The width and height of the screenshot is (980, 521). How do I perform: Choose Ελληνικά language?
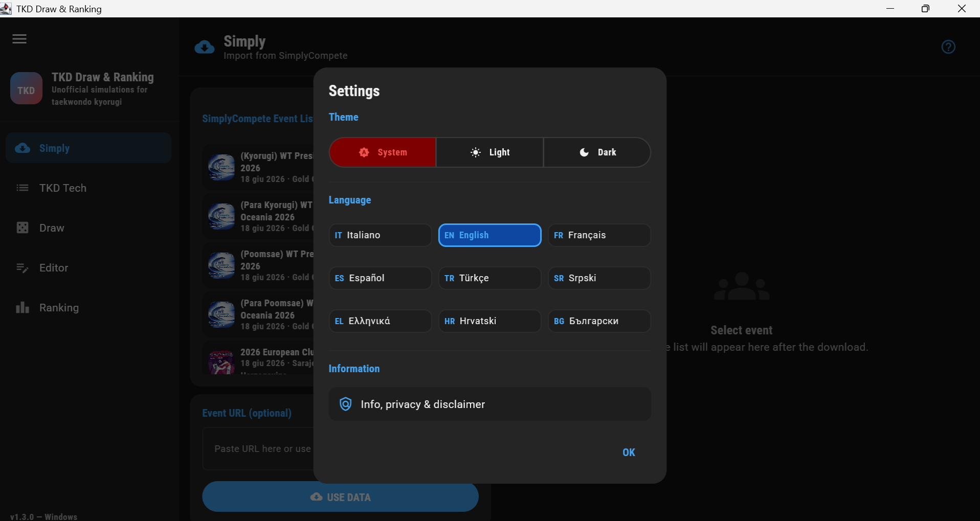[380, 321]
